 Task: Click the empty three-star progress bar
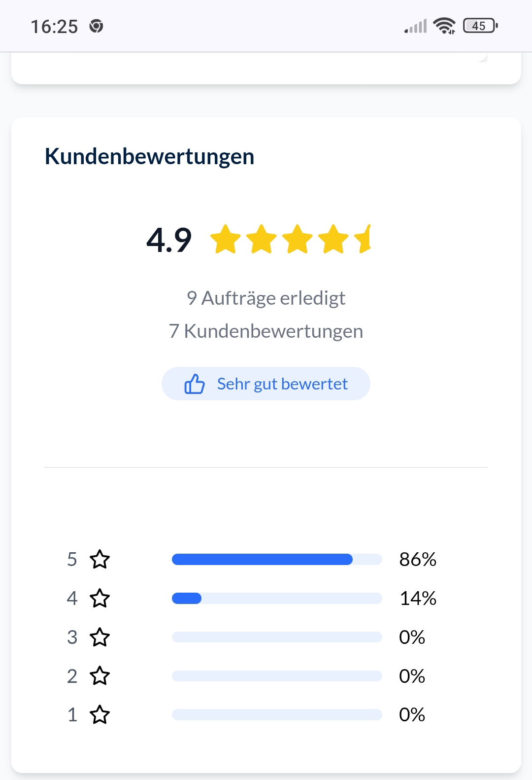[277, 637]
